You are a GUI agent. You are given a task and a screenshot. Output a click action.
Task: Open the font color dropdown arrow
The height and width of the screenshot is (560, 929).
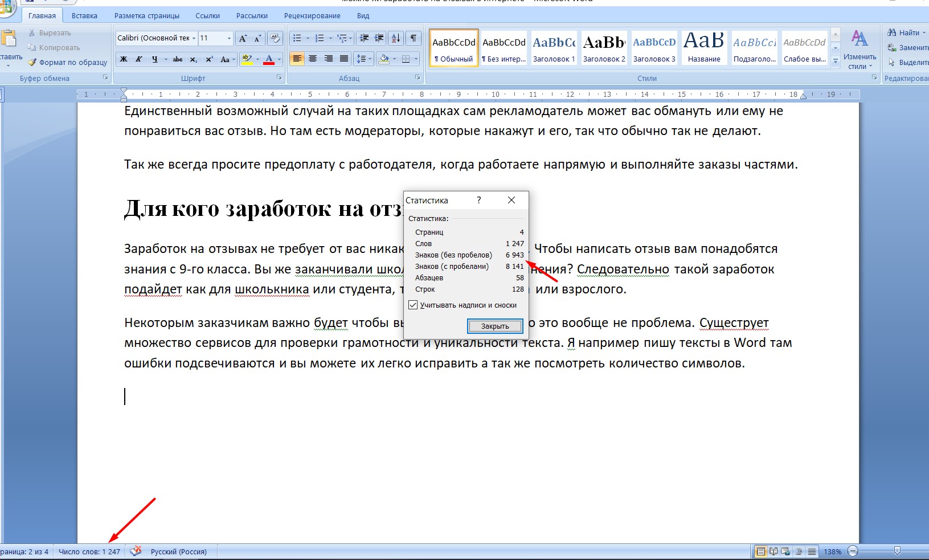(279, 59)
